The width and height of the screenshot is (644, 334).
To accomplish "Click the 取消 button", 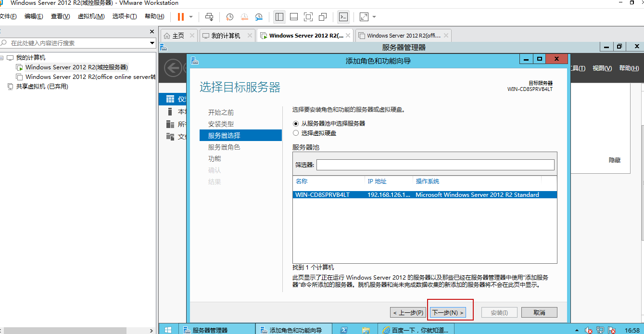I will point(539,312).
